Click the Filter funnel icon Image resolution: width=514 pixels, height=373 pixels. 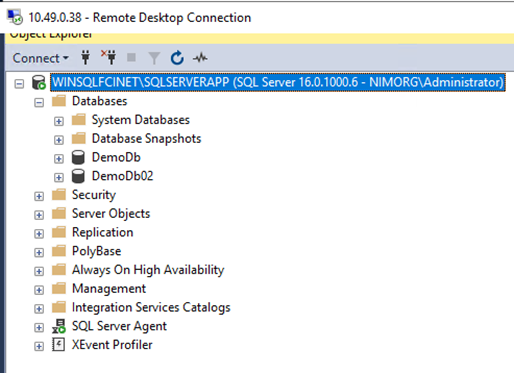[x=154, y=58]
